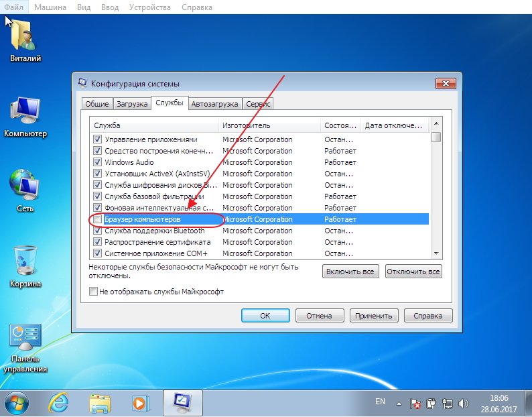Launch Windows Media Player from taskbar

click(x=140, y=404)
